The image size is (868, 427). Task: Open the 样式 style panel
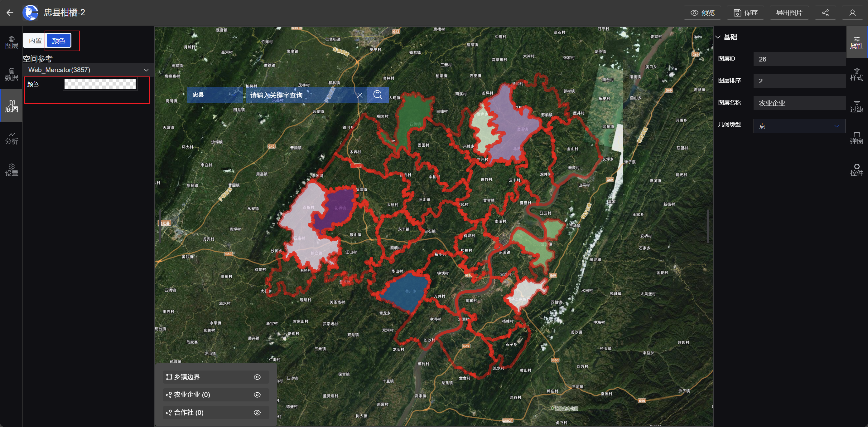[856, 74]
